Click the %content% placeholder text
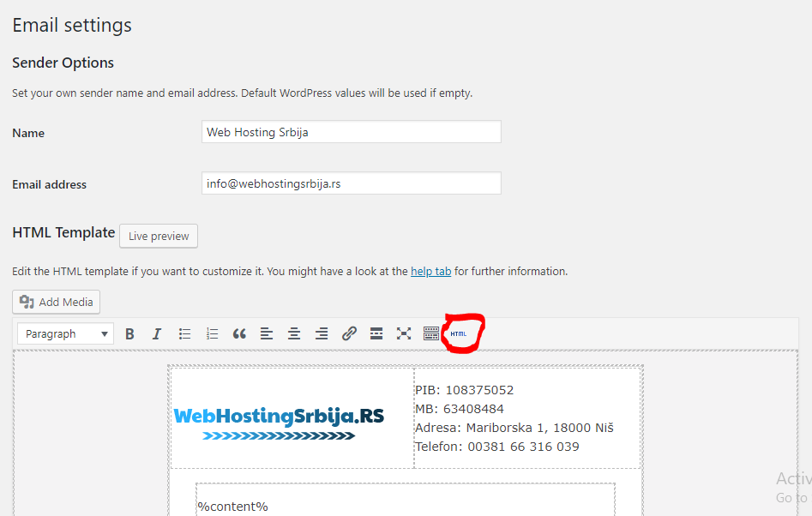 [232, 507]
